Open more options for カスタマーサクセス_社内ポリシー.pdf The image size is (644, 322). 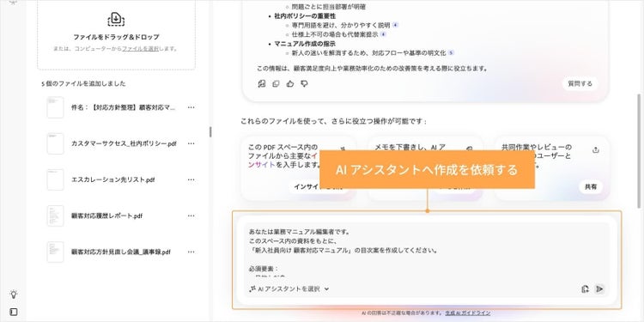[x=191, y=143]
